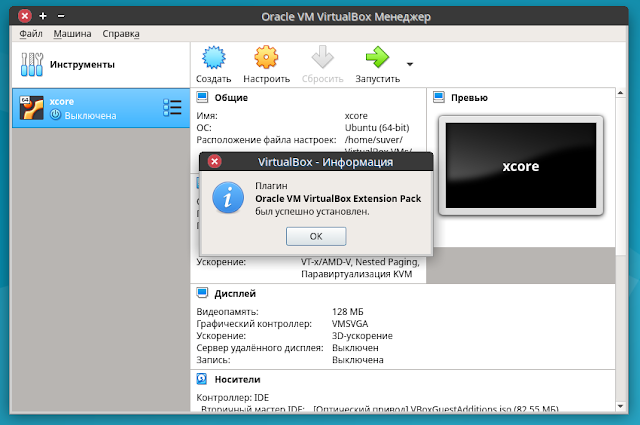Click the xcore OS icon
Screen dimensions: 640x425
click(31, 108)
